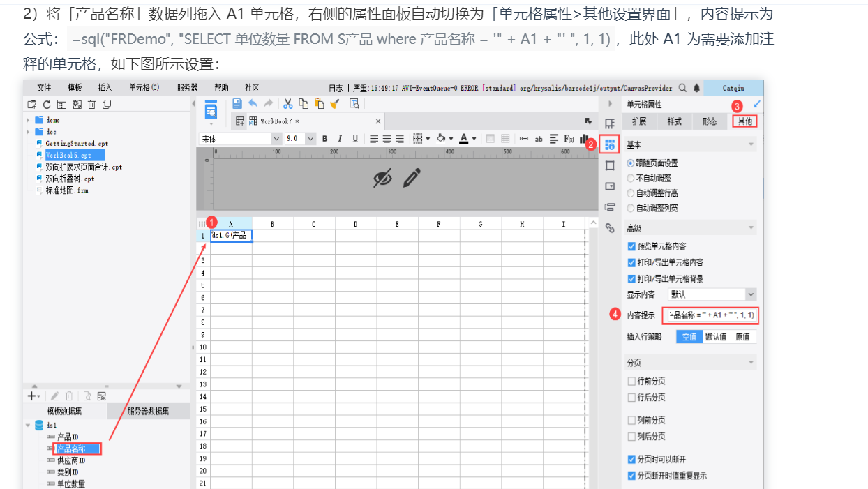The width and height of the screenshot is (868, 489).
Task: Select the 默认值 insert-row strategy button
Action: (716, 336)
